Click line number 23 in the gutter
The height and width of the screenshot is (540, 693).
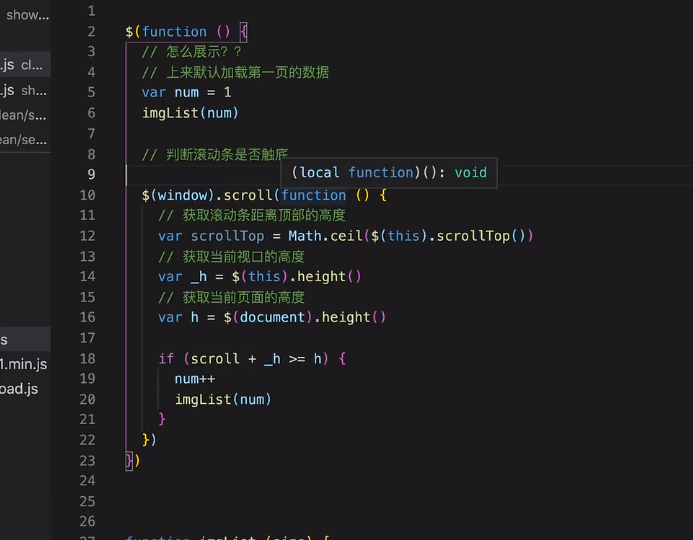88,460
